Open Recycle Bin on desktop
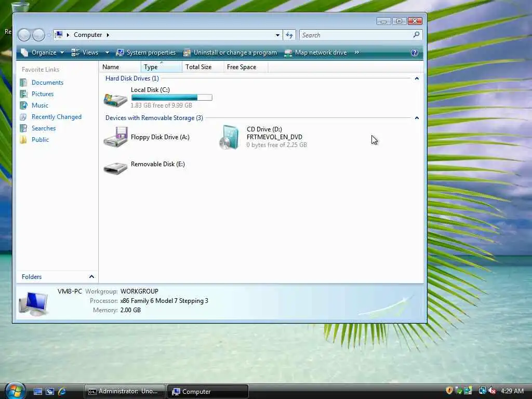This screenshot has height=399, width=532. [x=20, y=6]
